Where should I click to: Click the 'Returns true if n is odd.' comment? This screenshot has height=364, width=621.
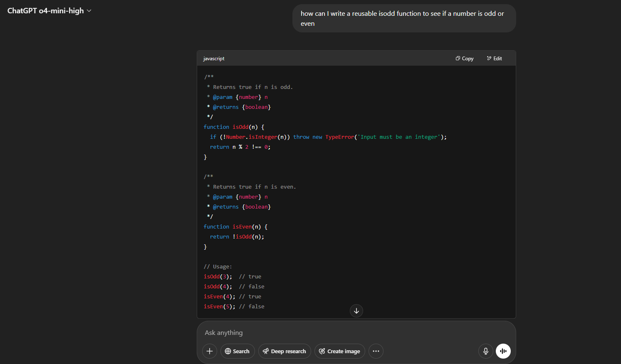tap(253, 87)
